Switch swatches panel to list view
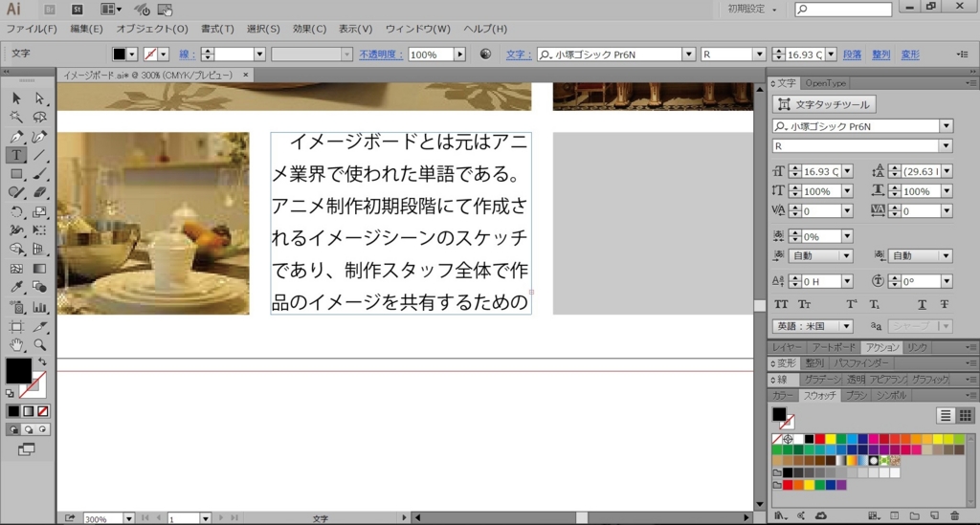 click(x=946, y=415)
